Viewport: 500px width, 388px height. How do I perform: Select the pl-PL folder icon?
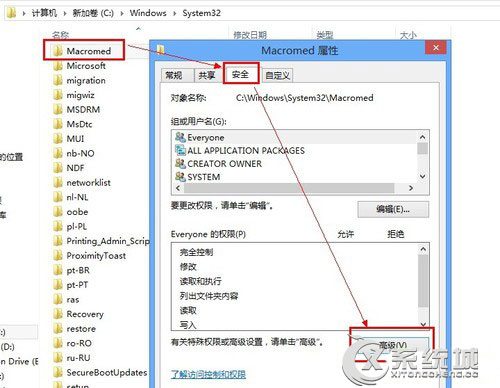(58, 226)
